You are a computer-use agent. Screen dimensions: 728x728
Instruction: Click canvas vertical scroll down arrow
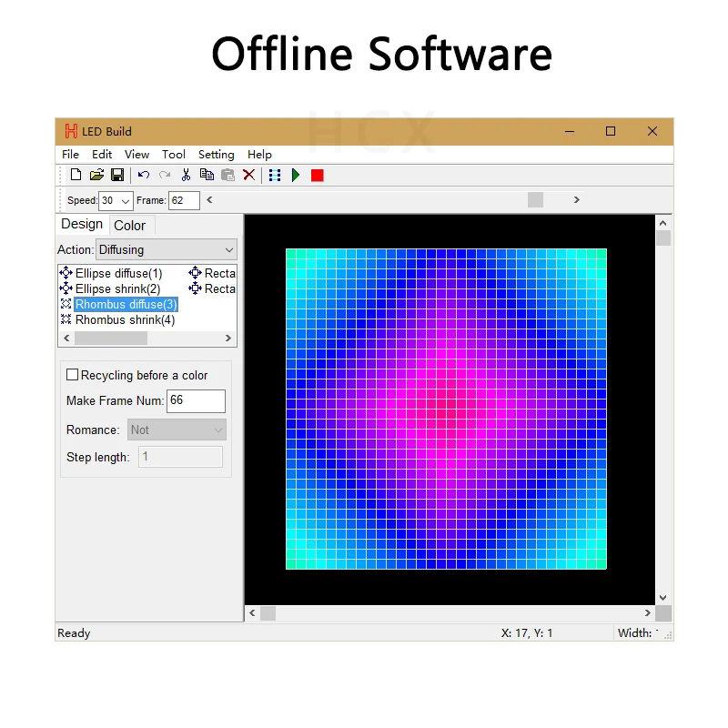tap(663, 598)
